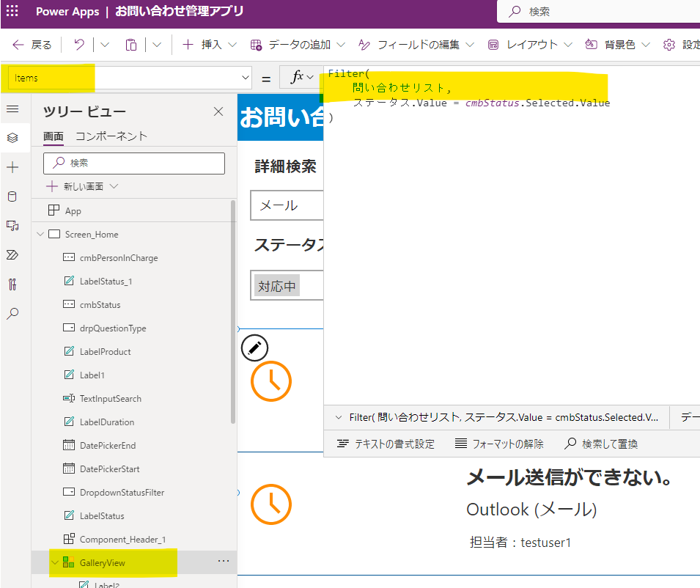Click the メール search input box
This screenshot has width=700, height=588.
pyautogui.click(x=287, y=205)
